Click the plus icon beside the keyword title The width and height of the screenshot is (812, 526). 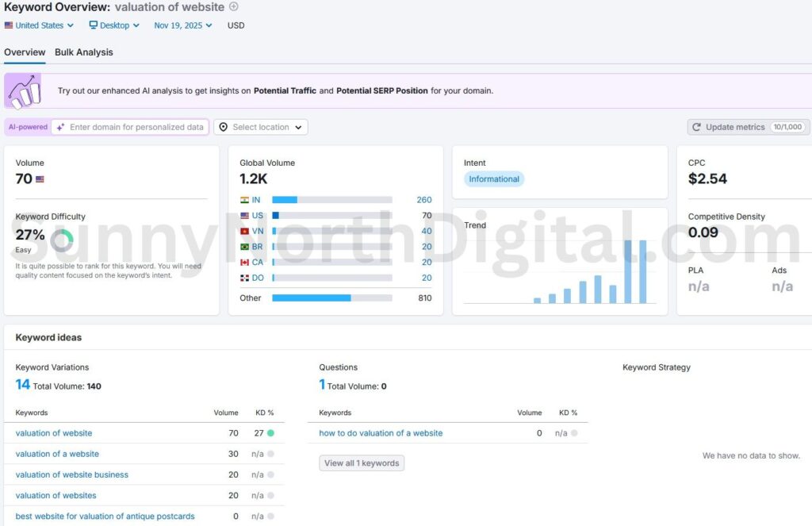click(x=233, y=6)
